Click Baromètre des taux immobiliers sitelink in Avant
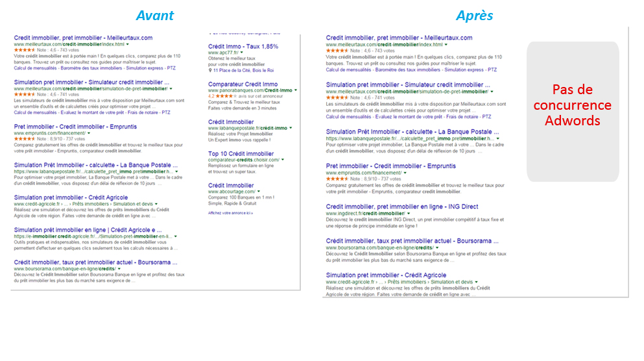644x361 pixels. click(x=91, y=68)
